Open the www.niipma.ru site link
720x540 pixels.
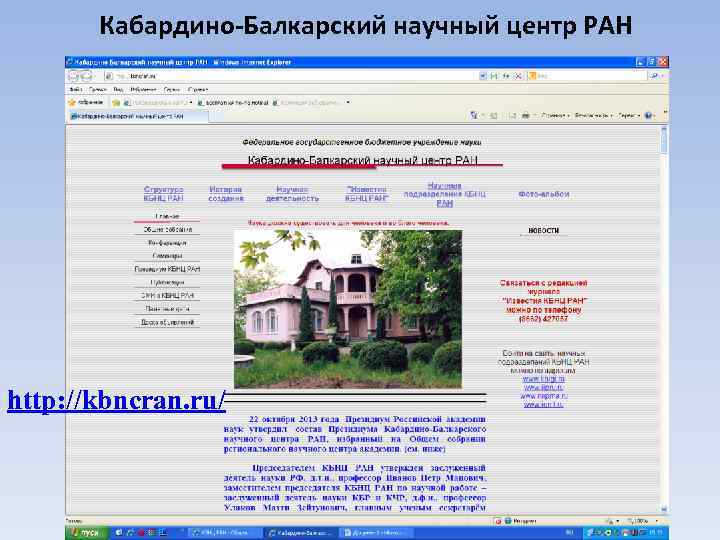pyautogui.click(x=544, y=396)
